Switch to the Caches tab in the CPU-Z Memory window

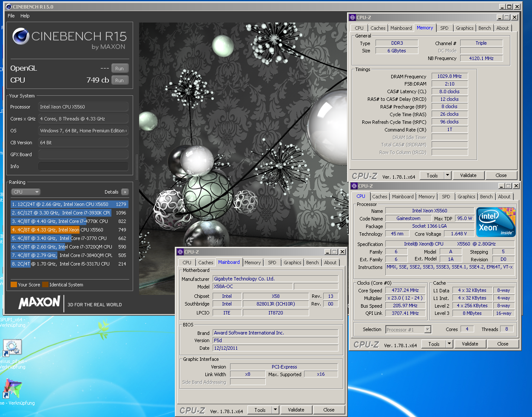click(x=378, y=28)
